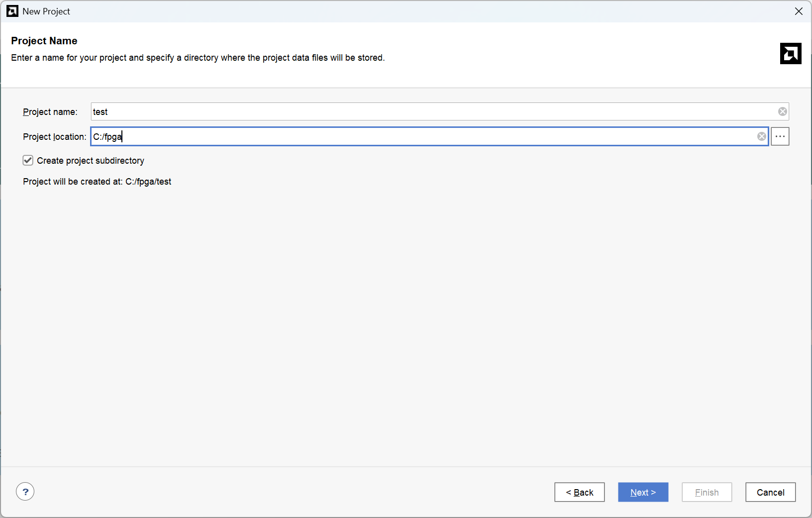812x518 pixels.
Task: Close the New Project dialog window
Action: coord(799,11)
